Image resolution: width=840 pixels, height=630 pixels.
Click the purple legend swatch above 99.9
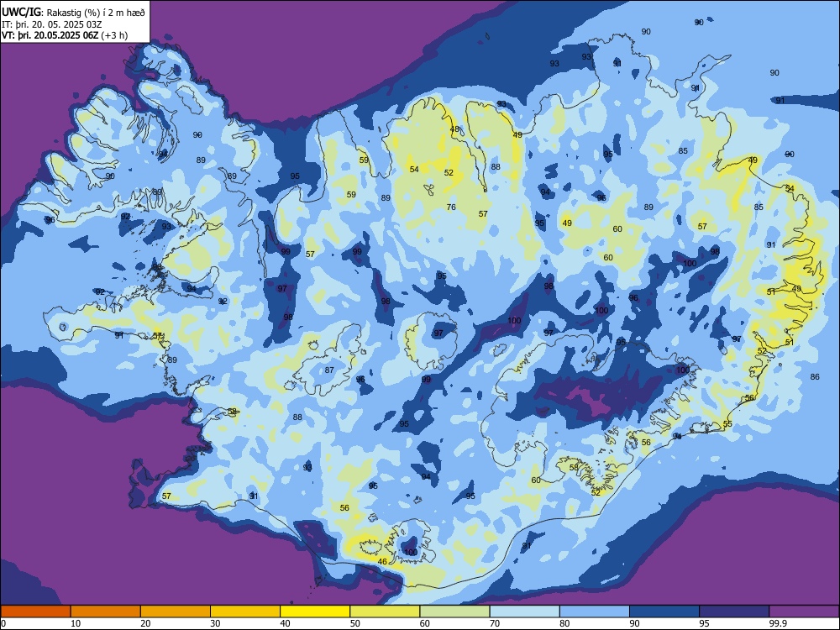point(804,612)
